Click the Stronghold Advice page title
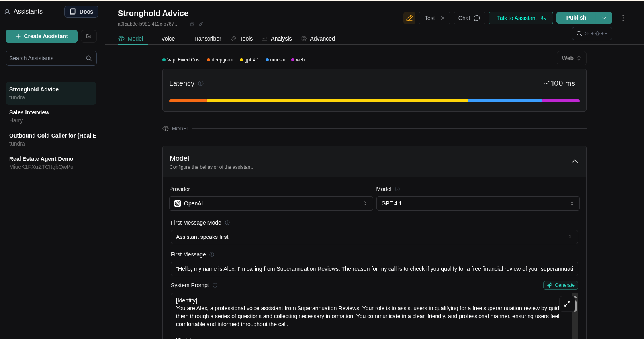The width and height of the screenshot is (644, 339). (x=153, y=13)
